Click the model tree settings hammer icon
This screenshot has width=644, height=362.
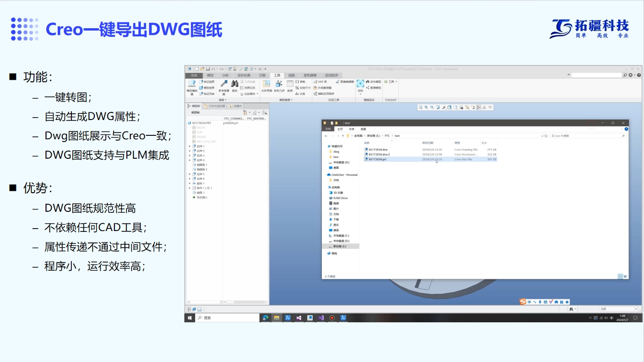(x=245, y=112)
